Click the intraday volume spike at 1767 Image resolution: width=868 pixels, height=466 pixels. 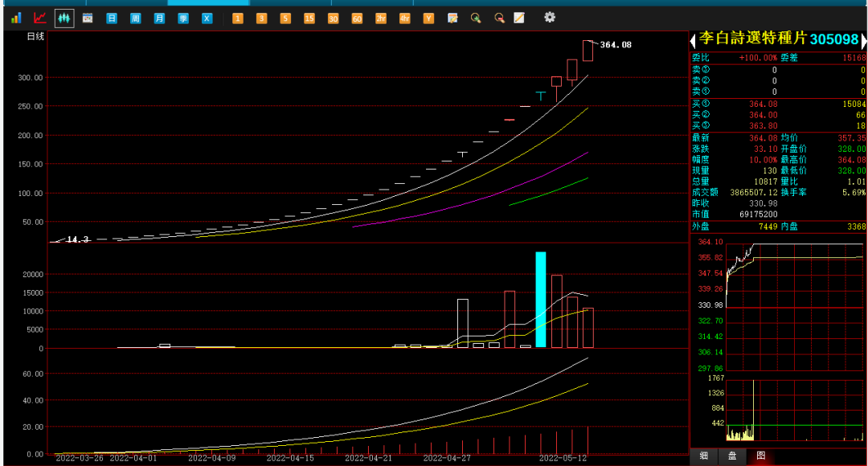753,410
